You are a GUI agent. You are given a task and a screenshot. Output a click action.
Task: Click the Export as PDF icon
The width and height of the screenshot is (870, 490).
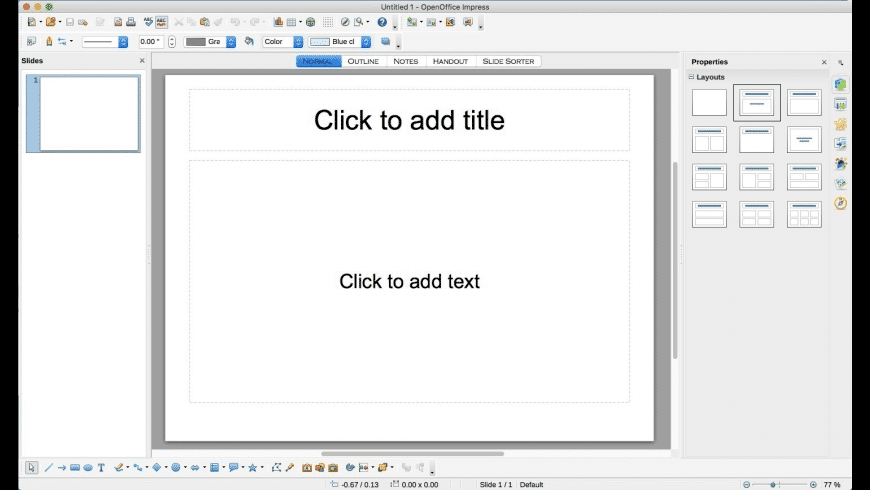click(118, 22)
